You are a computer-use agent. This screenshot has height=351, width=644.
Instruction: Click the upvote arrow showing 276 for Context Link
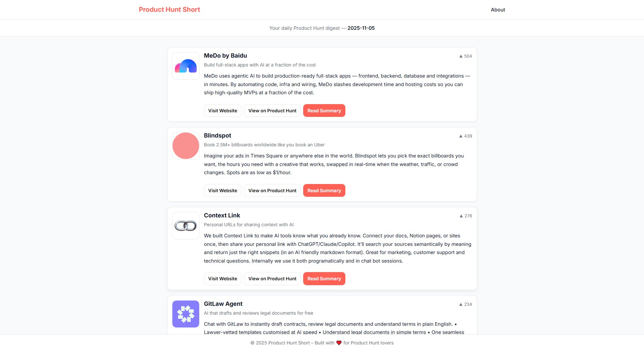(x=461, y=216)
